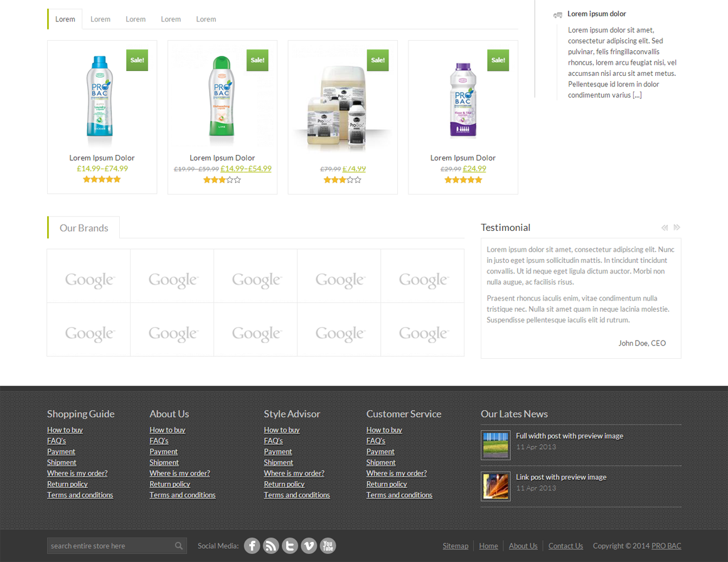Image resolution: width=728 pixels, height=562 pixels.
Task: Open the YouTube social media icon
Action: pyautogui.click(x=328, y=546)
